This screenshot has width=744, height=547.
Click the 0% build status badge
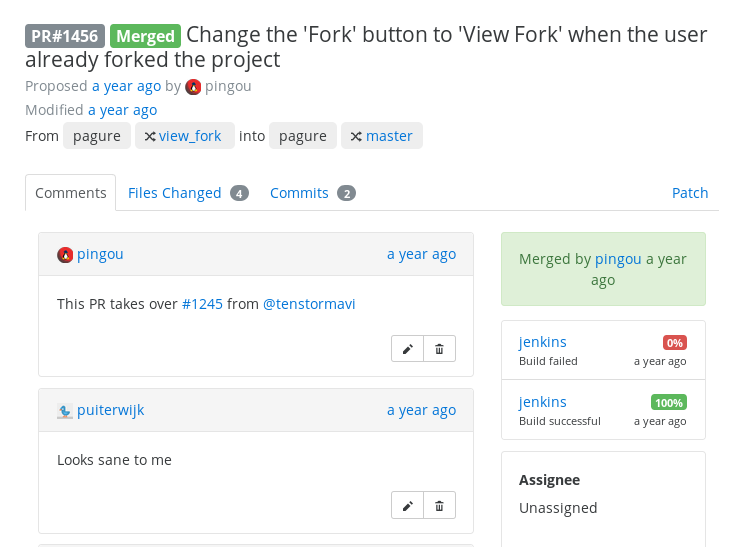click(674, 342)
